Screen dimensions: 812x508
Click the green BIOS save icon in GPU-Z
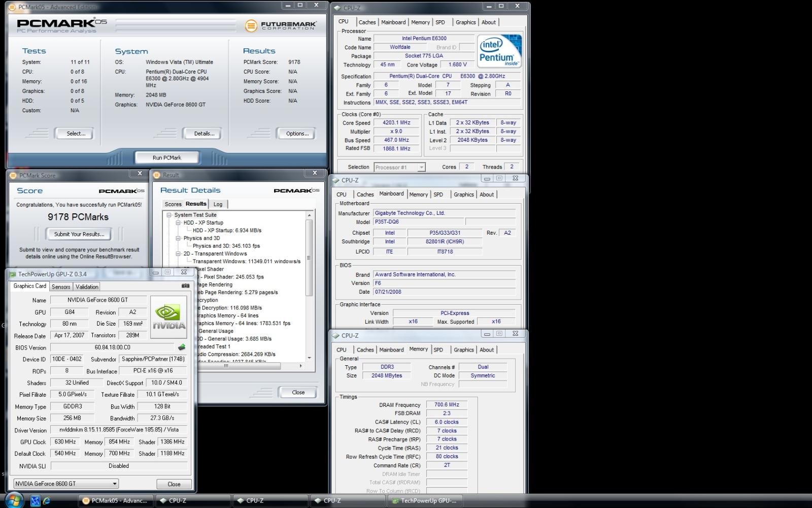pos(182,347)
